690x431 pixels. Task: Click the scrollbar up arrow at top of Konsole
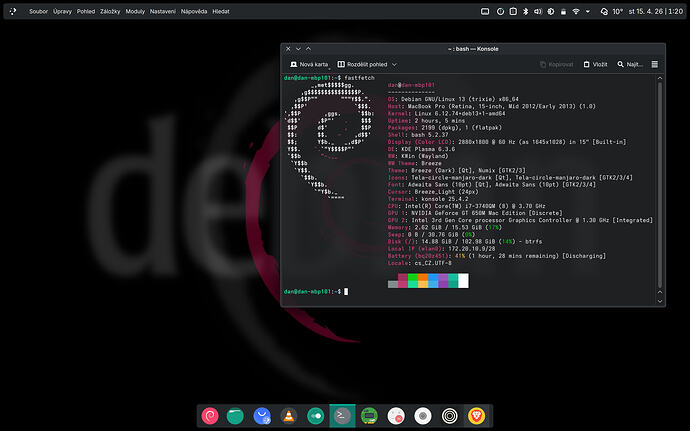tap(660, 78)
